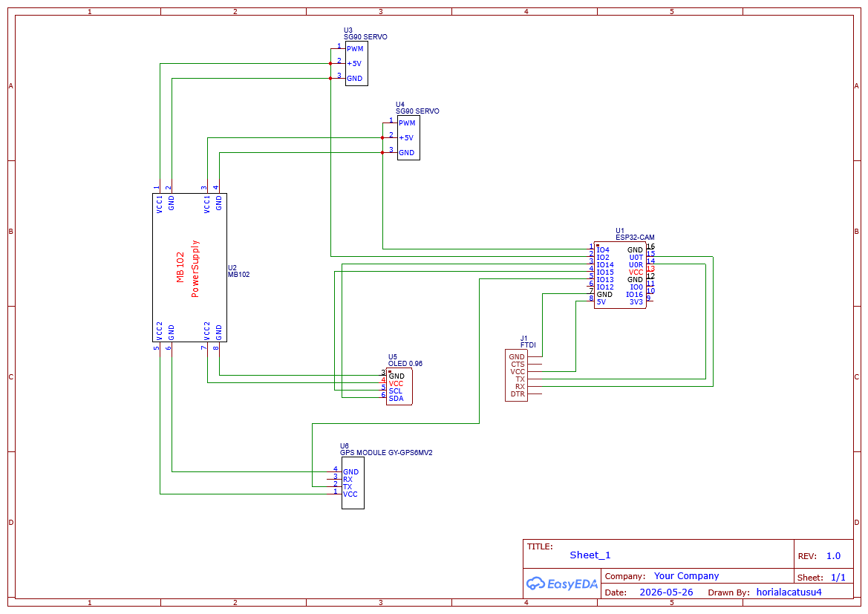Click the U3 SG90 SERVO component label
This screenshot has width=868, height=614.
[x=365, y=34]
